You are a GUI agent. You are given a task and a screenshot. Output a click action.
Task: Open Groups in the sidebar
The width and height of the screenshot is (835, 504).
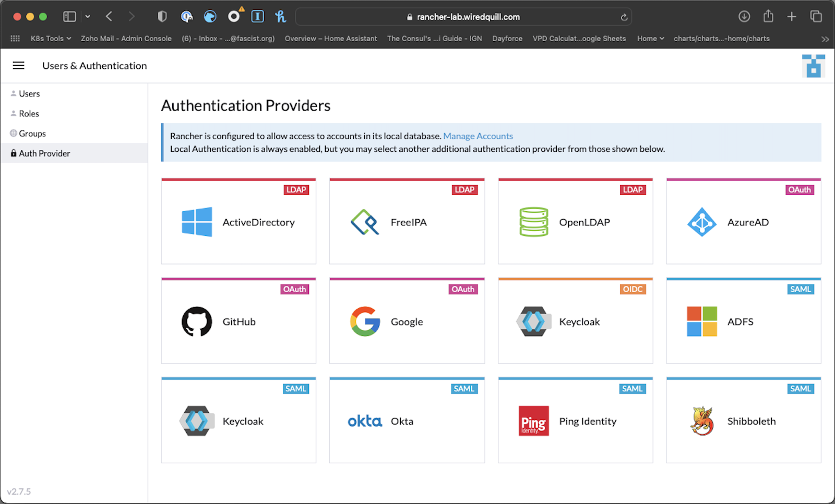74,134
